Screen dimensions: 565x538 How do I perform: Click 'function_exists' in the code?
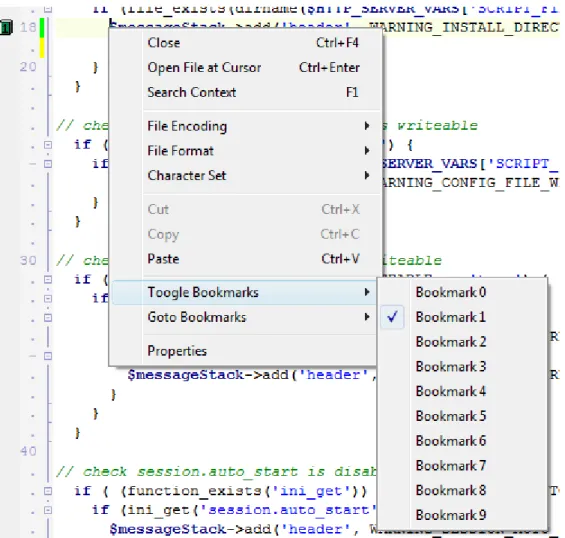195,491
